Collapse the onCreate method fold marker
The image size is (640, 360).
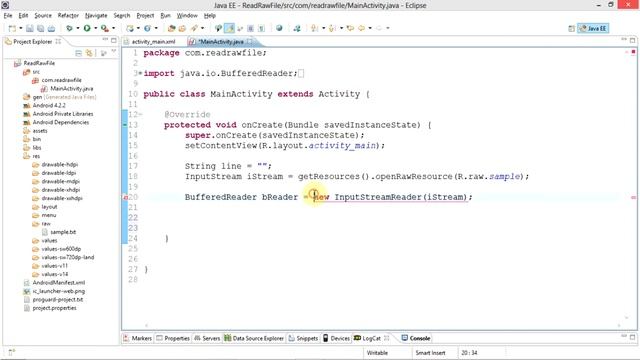(140, 115)
